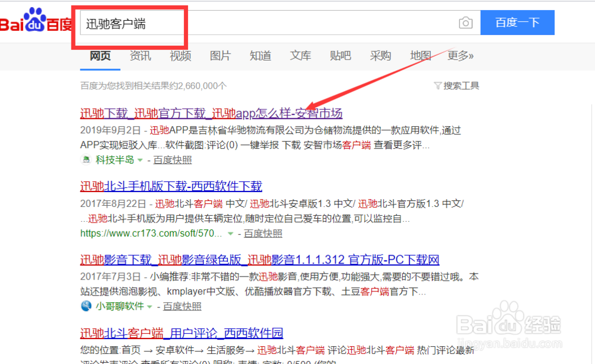Switch to the 地图 tab

421,56
